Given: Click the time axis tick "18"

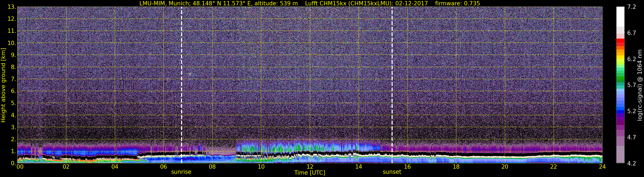Looking at the screenshot, I should [x=456, y=167].
